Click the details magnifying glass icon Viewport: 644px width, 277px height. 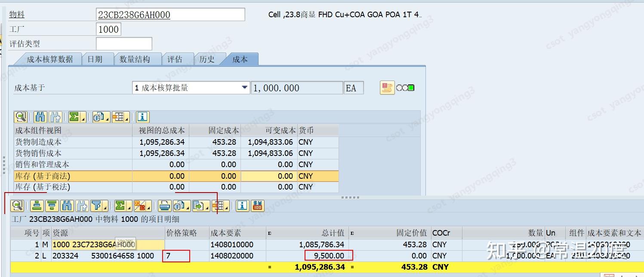point(16,205)
